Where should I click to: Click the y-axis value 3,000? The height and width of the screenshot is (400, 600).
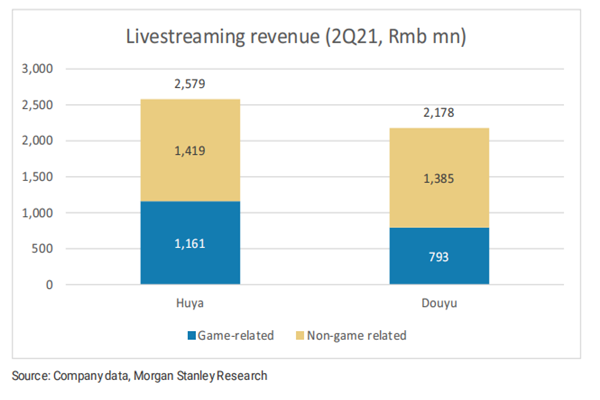tap(37, 69)
